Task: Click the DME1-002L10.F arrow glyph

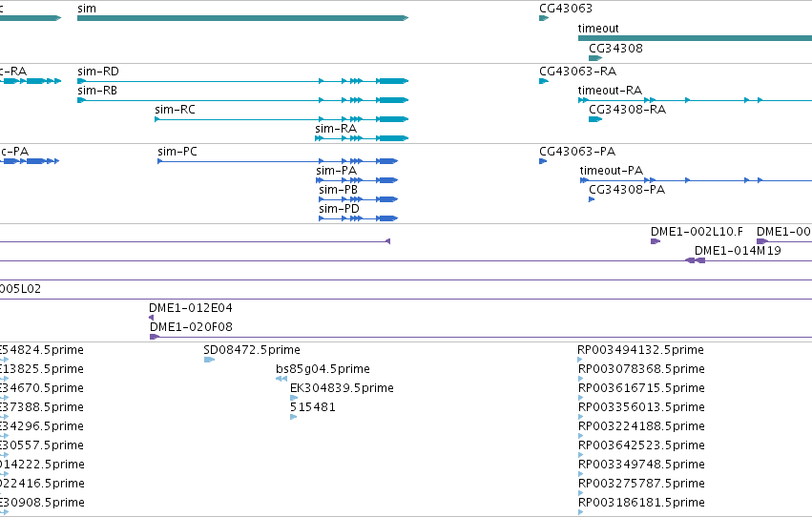Action: click(x=656, y=241)
